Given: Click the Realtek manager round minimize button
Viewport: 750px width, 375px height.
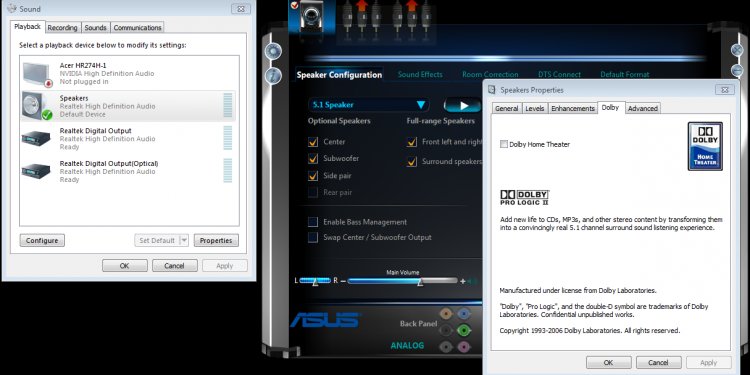Looking at the screenshot, I should 738,70.
